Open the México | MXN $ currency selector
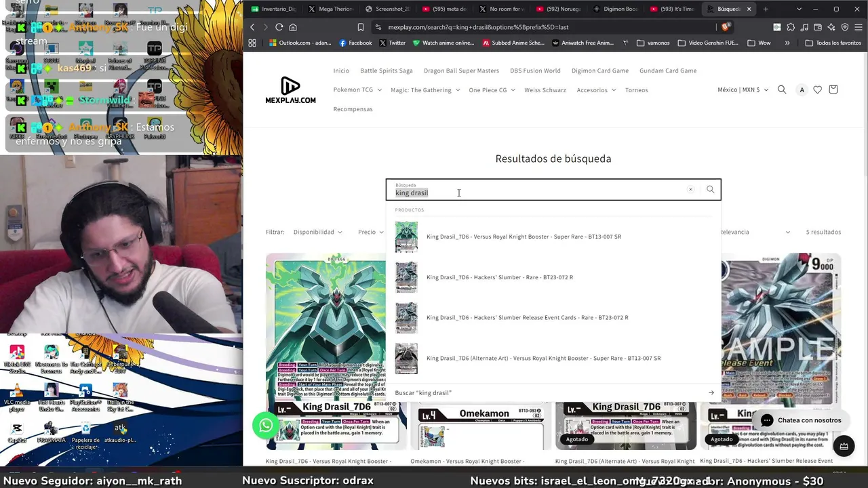The width and height of the screenshot is (868, 488). 743,89
